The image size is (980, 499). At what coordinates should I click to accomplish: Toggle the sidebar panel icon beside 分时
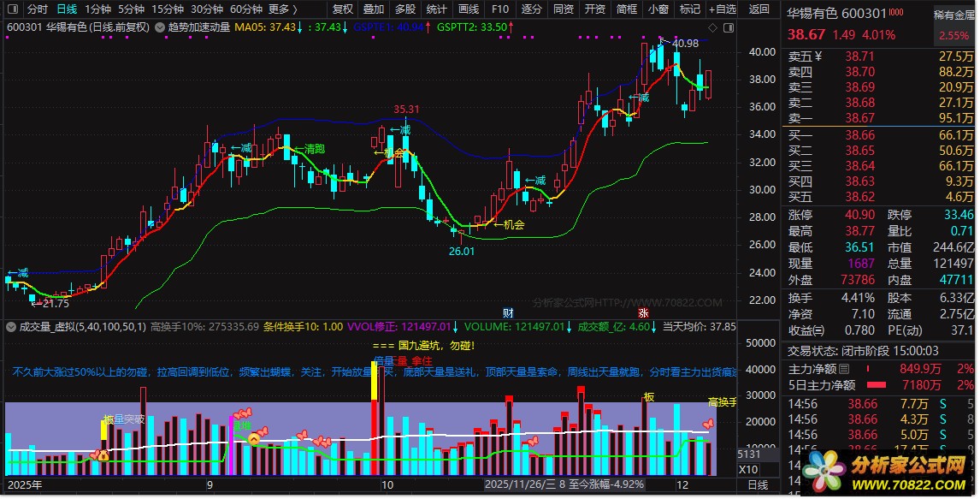pyautogui.click(x=13, y=9)
